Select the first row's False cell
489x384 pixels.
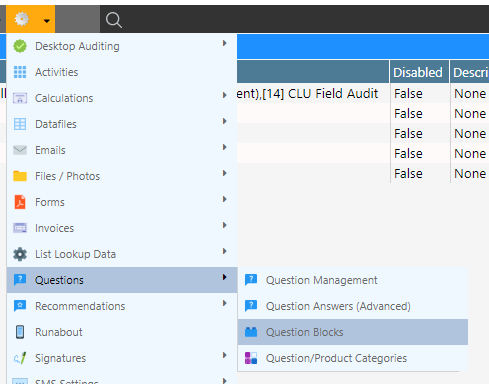point(420,93)
